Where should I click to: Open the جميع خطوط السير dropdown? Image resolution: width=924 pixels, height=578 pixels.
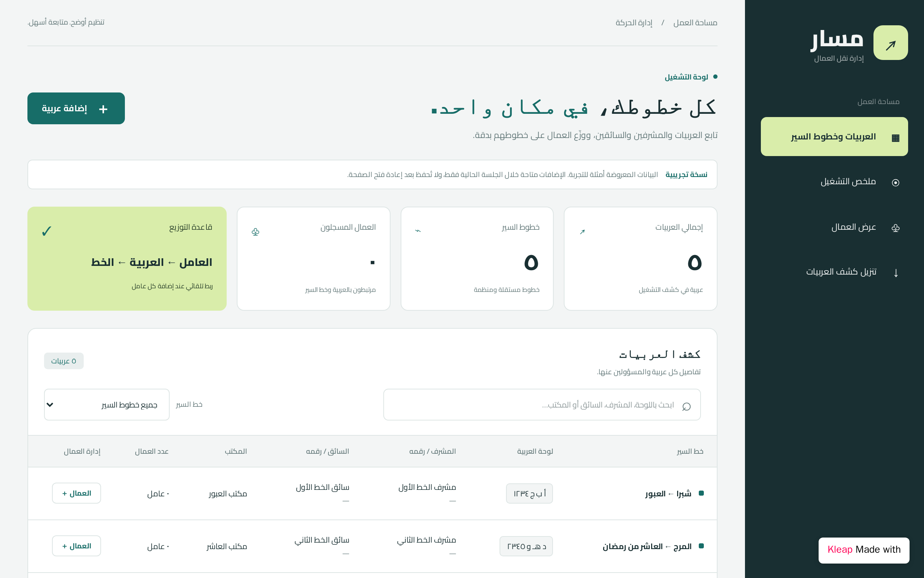pos(106,405)
